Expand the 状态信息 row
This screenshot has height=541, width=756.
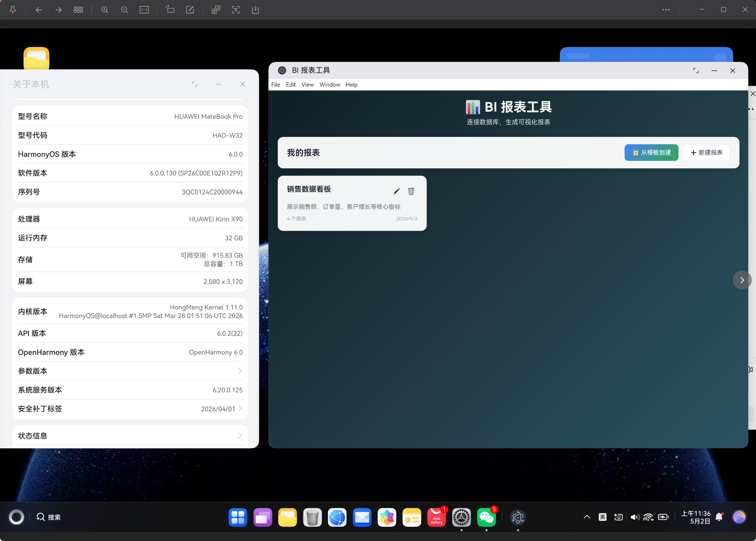(130, 436)
